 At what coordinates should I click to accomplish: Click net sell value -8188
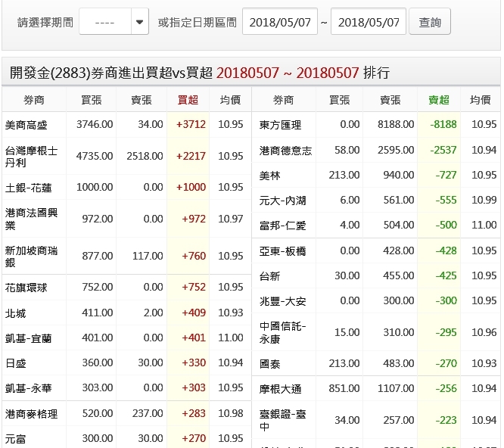pos(443,124)
